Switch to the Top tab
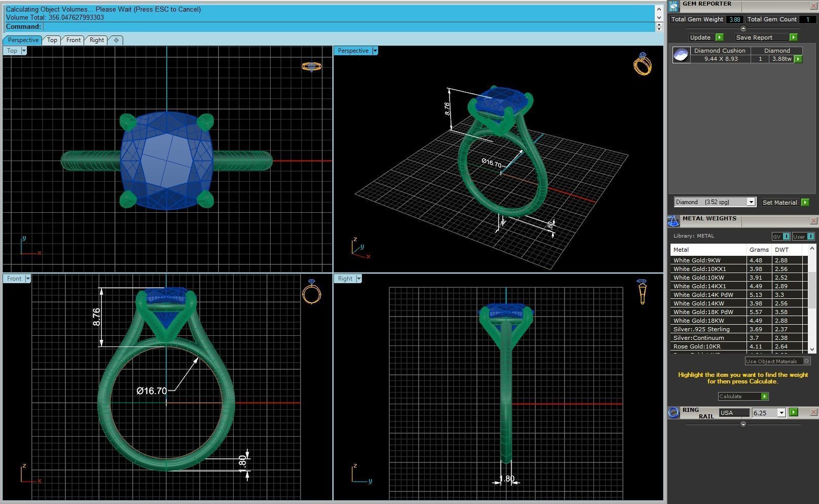This screenshot has height=504, width=819. pos(52,40)
